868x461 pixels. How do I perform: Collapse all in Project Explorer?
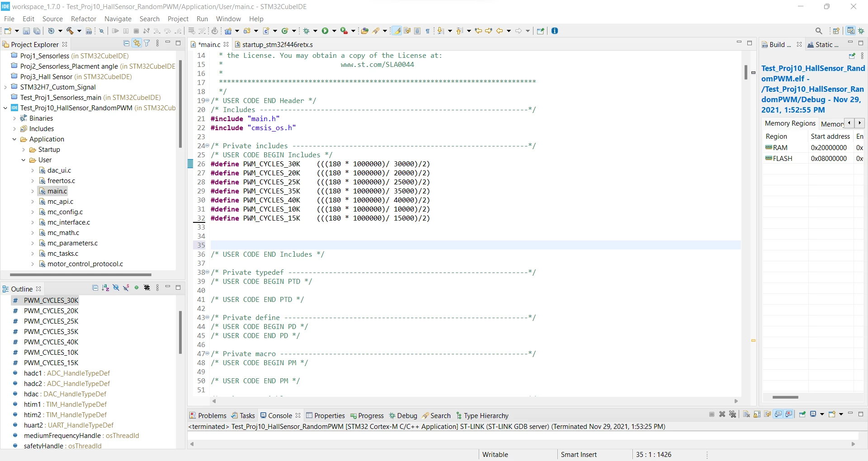126,43
